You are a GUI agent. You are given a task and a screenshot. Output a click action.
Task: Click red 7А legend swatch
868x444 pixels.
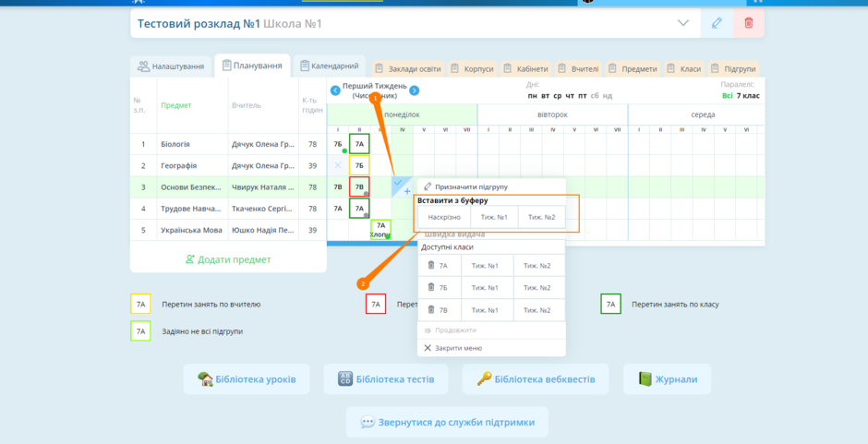(x=376, y=304)
